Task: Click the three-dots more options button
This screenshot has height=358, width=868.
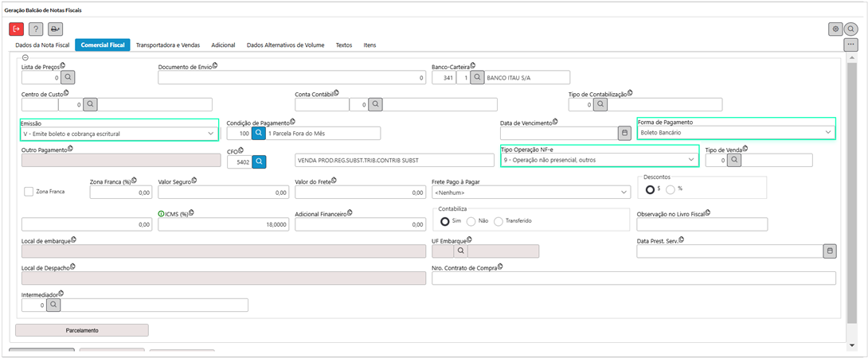Action: [x=850, y=45]
